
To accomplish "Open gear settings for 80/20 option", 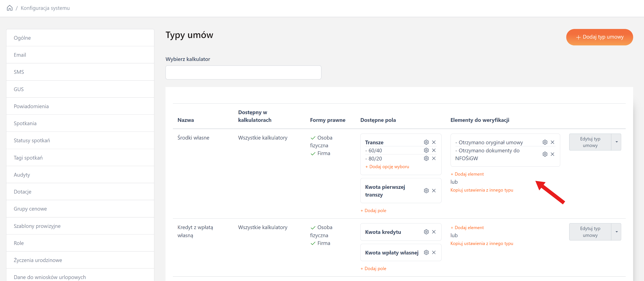I will click(x=426, y=158).
